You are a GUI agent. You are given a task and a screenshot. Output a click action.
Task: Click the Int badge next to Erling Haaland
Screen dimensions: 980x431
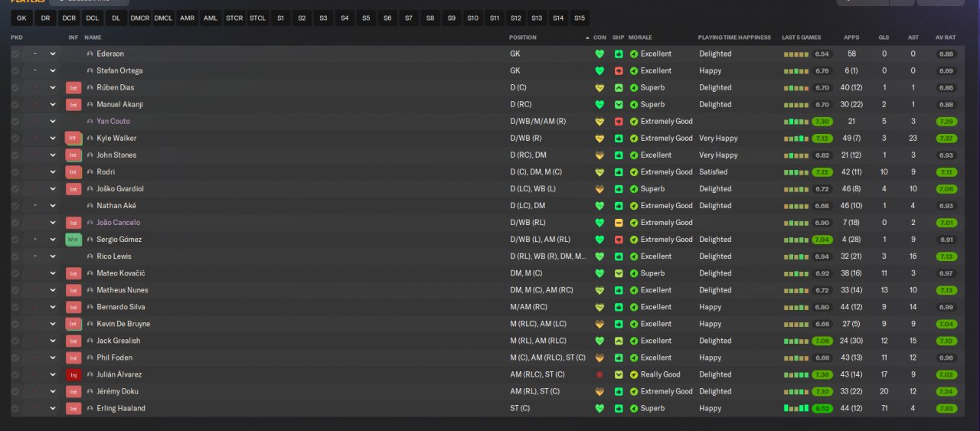(73, 408)
